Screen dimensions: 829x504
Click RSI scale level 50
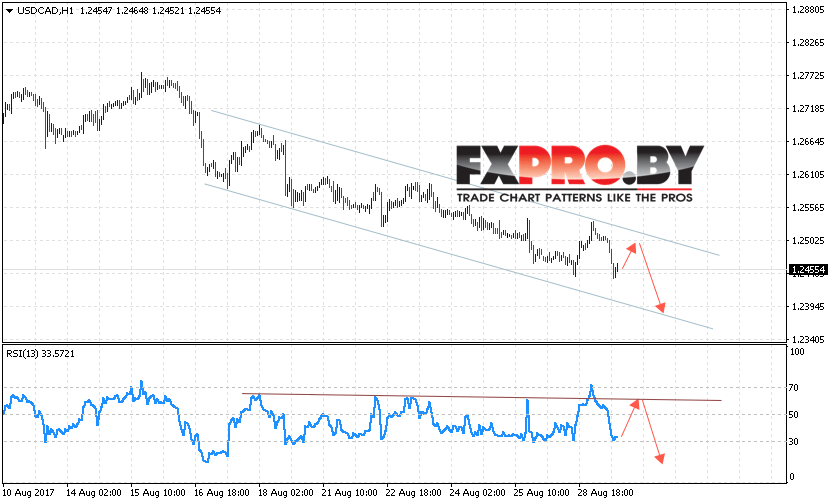pyautogui.click(x=794, y=415)
